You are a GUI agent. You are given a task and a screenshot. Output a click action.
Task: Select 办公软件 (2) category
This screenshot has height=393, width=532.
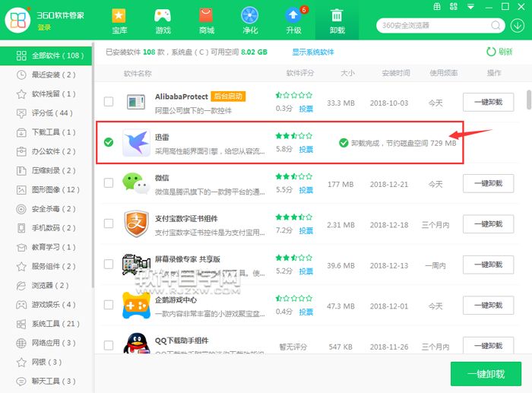pos(46,151)
